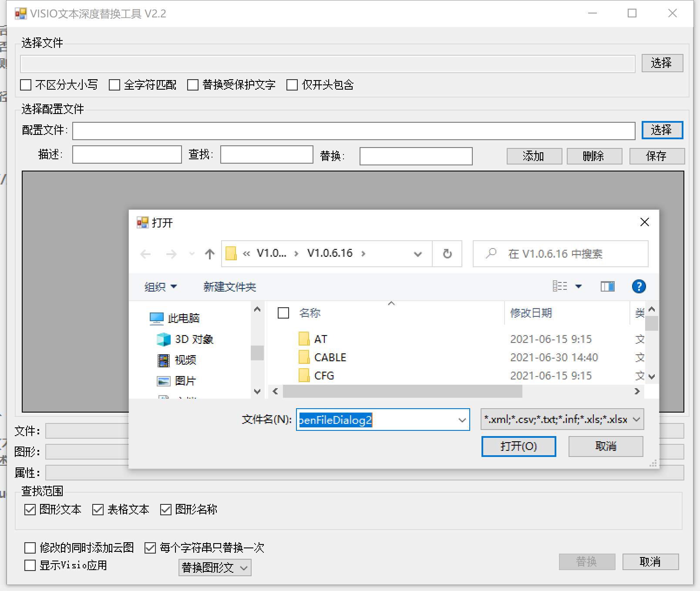Click the 描述 text field

(x=127, y=154)
